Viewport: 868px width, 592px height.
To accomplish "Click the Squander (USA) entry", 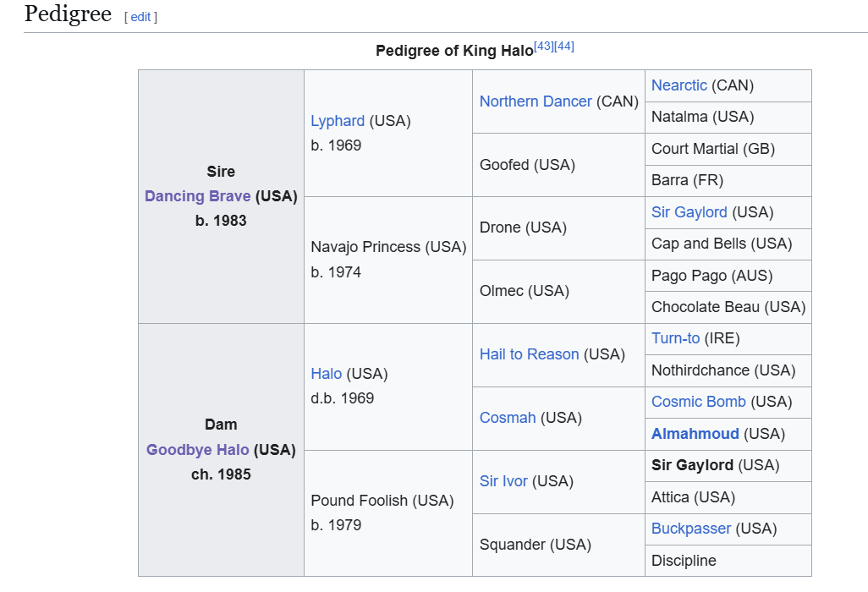I will (x=536, y=545).
